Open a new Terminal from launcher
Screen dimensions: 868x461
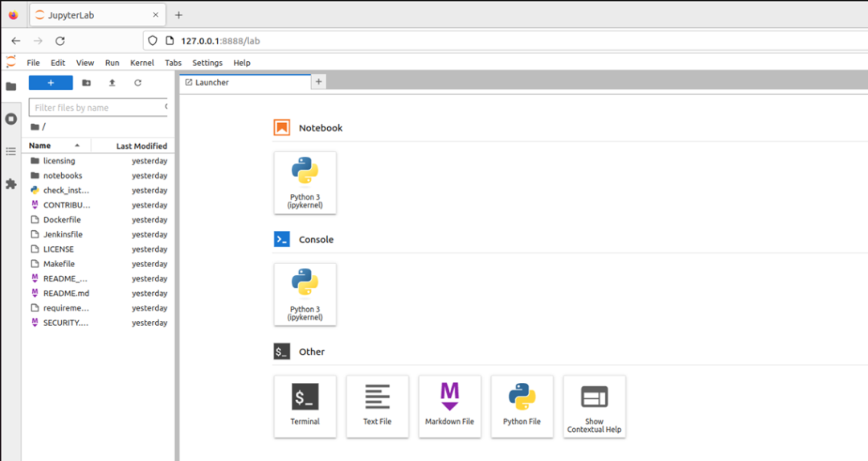tap(305, 407)
